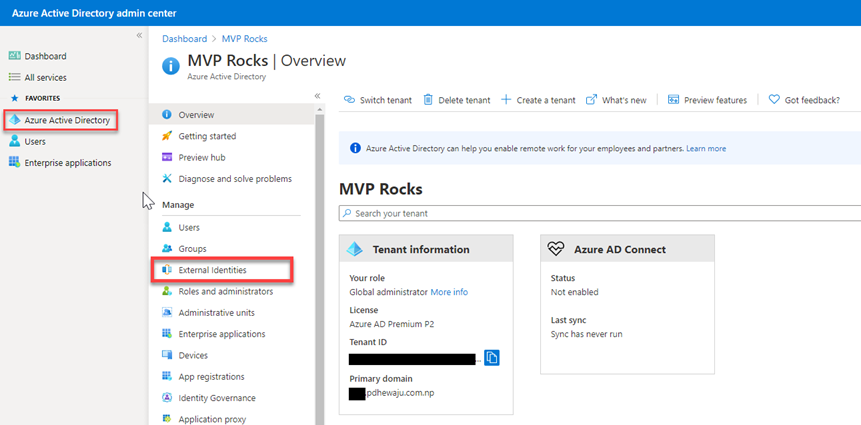The width and height of the screenshot is (861, 425).
Task: Click the Delete tenant trash icon
Action: coord(428,99)
